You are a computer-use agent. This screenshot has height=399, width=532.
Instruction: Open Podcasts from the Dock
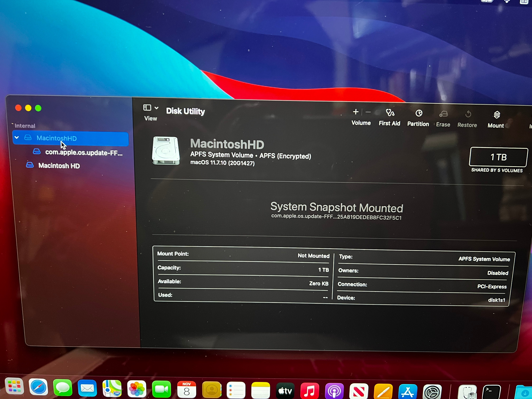tap(334, 391)
